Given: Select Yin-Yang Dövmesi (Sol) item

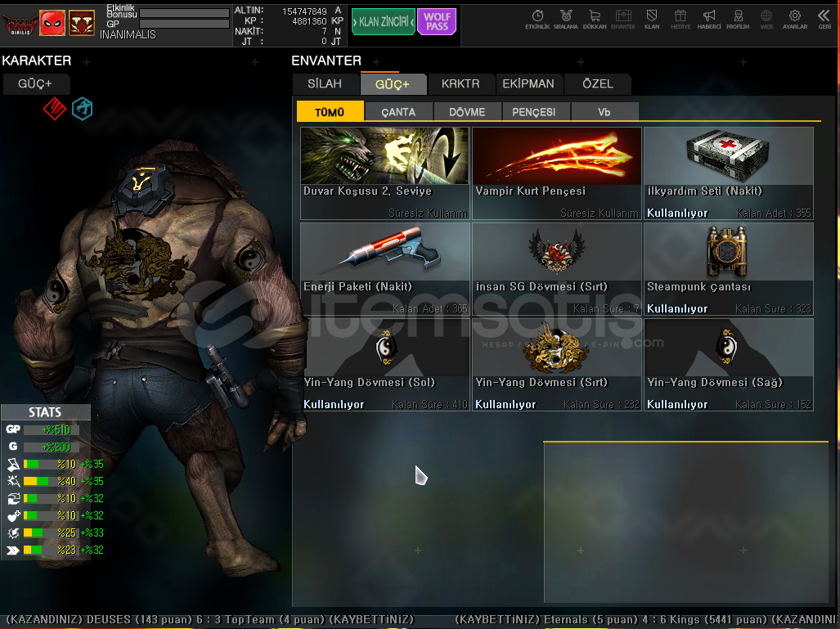Looking at the screenshot, I should coord(384,365).
